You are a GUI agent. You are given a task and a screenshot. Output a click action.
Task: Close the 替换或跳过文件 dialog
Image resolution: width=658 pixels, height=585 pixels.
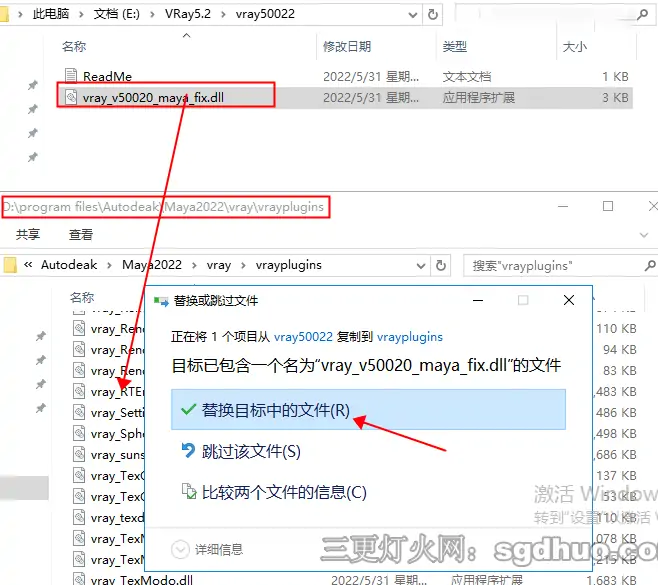coord(569,300)
